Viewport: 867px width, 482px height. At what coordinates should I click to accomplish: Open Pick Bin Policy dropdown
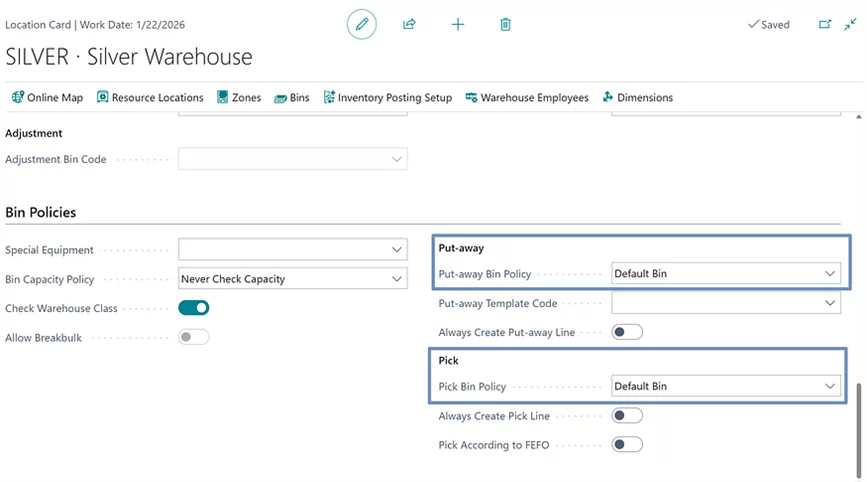[830, 386]
